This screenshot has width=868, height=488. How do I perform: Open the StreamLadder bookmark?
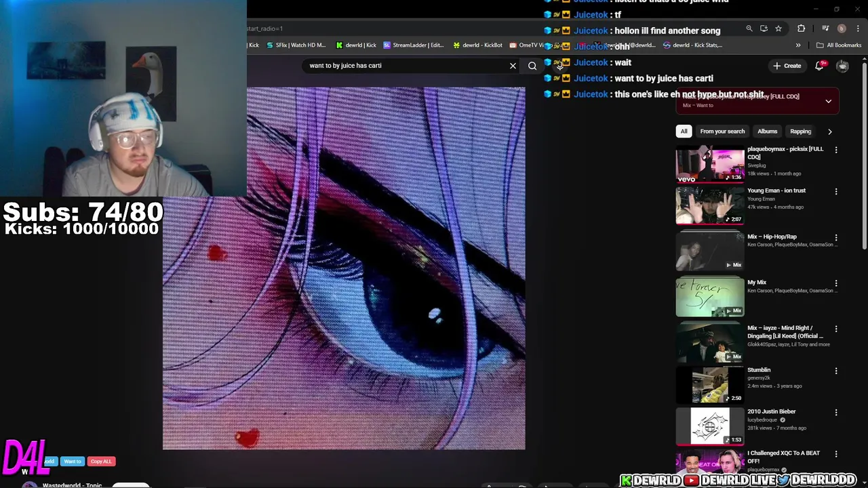[x=414, y=45]
